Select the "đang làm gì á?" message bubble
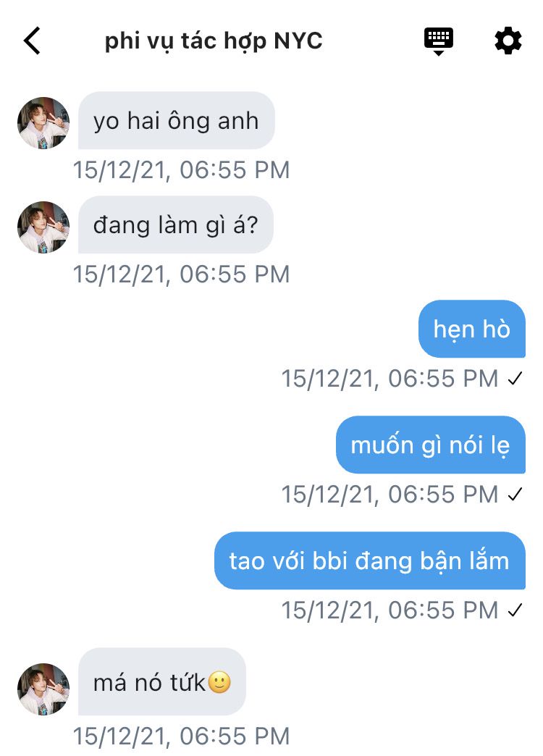543x756 pixels. [176, 224]
